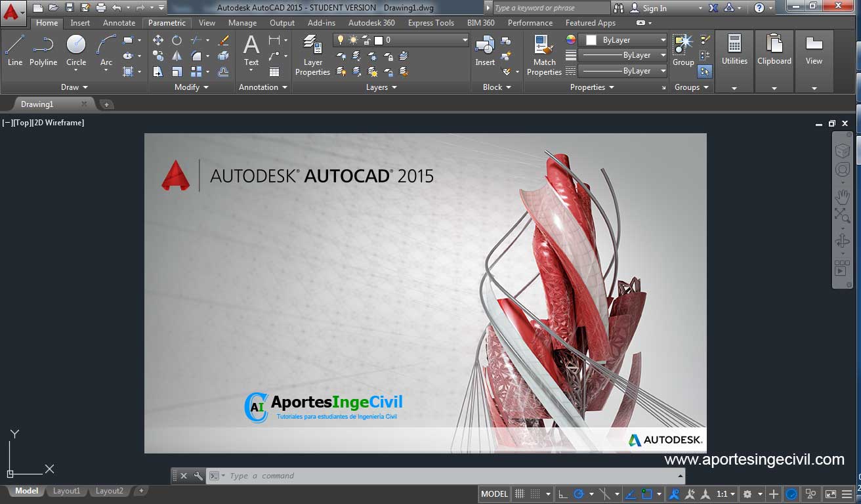Click the Plot printer icon
This screenshot has width=861, height=504.
pos(100,8)
